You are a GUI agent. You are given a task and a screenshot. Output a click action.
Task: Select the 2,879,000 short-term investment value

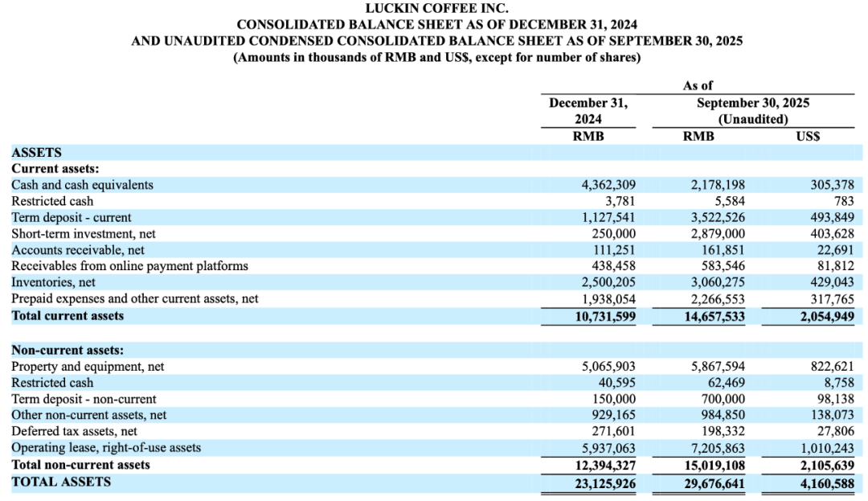[x=718, y=233]
